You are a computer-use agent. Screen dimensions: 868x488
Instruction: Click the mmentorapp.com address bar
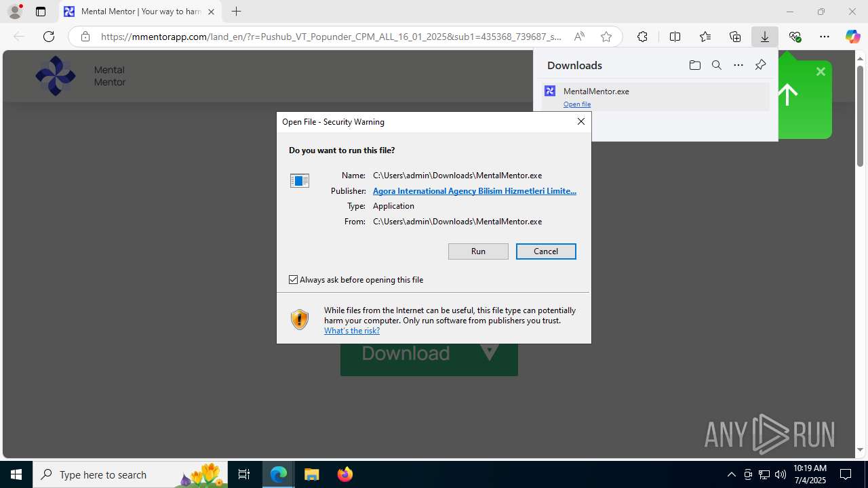pyautogui.click(x=331, y=37)
